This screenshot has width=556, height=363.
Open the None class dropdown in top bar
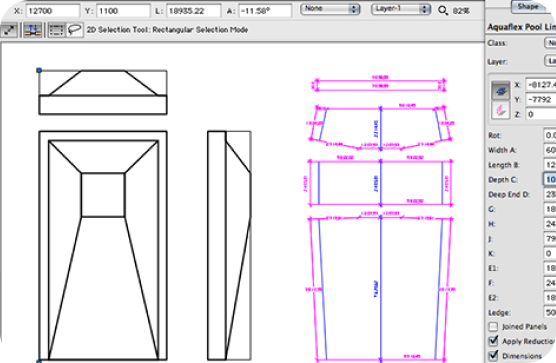pyautogui.click(x=330, y=9)
